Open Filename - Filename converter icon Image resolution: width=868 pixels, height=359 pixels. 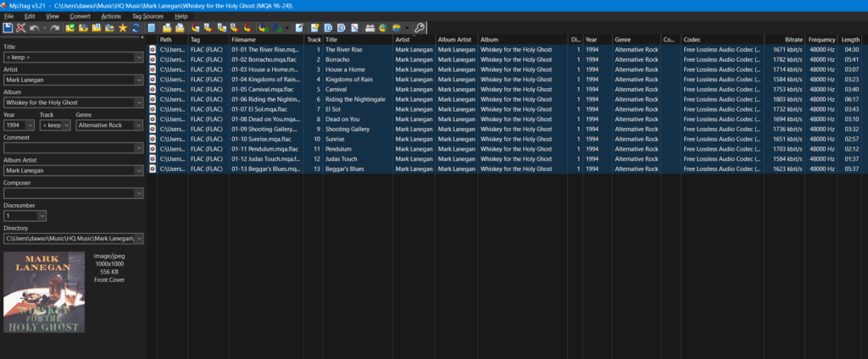pos(222,28)
